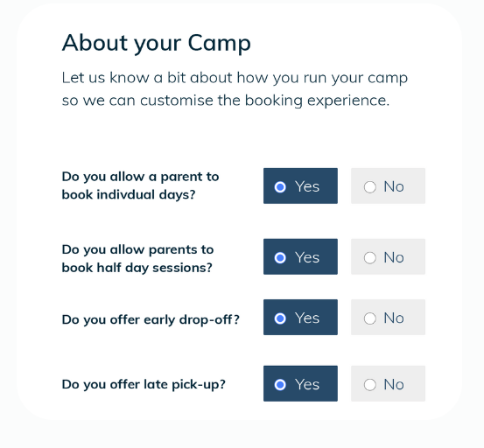Choose No for early drop-off
This screenshot has width=484, height=448.
pyautogui.click(x=388, y=317)
